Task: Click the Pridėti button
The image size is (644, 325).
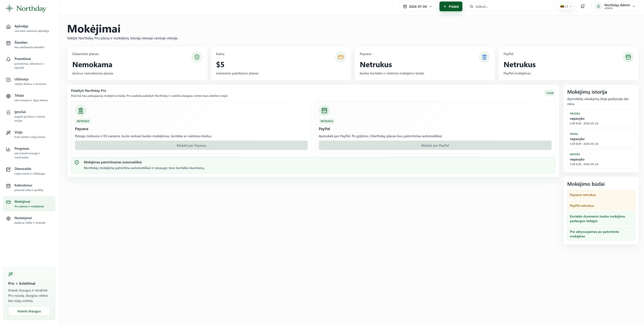Action: coord(451,7)
